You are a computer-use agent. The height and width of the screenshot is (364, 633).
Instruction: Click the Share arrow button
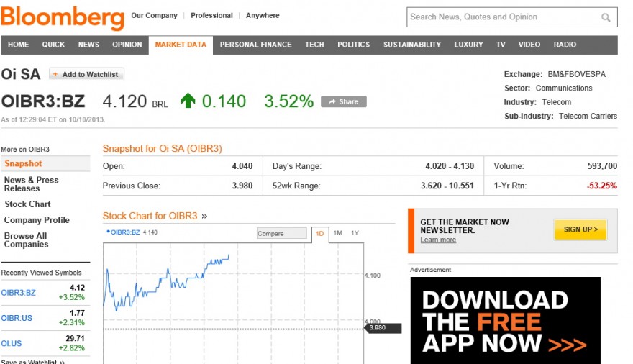pyautogui.click(x=344, y=101)
